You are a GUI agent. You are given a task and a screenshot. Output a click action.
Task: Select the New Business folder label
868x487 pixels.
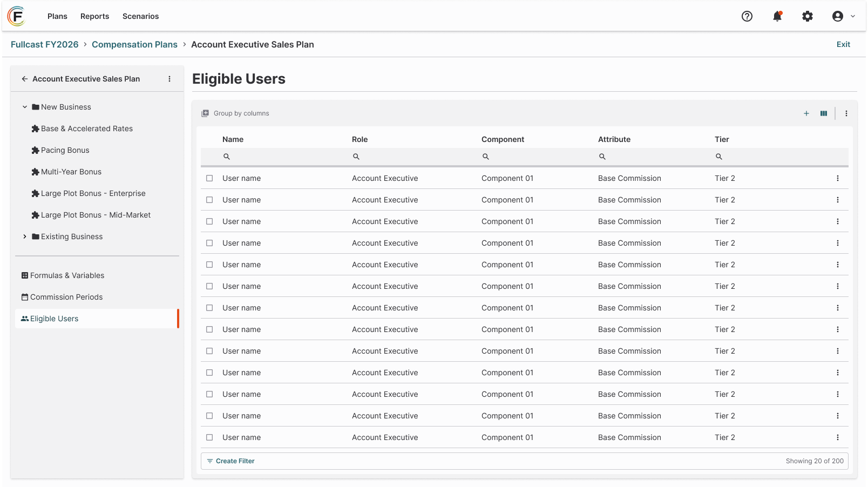[66, 107]
